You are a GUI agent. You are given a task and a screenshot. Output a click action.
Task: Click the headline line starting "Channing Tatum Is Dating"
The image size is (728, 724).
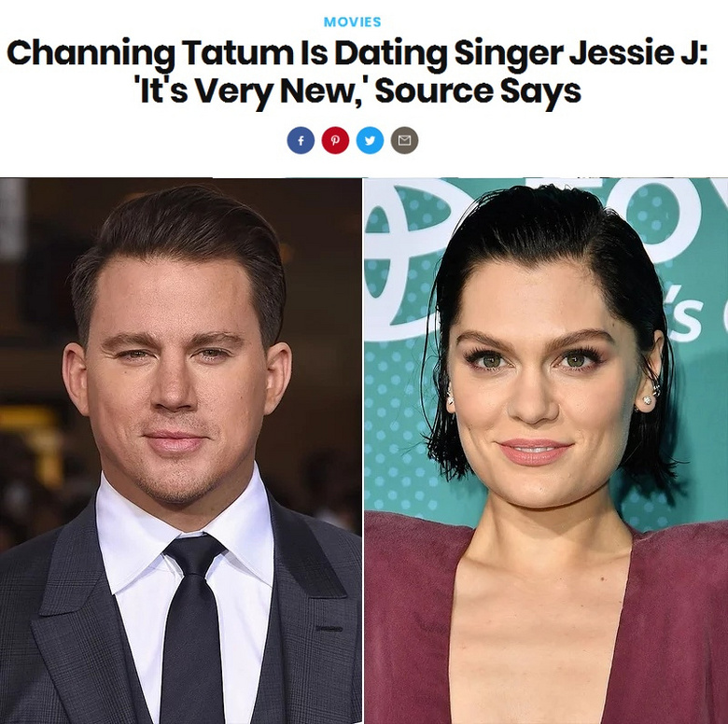357,54
